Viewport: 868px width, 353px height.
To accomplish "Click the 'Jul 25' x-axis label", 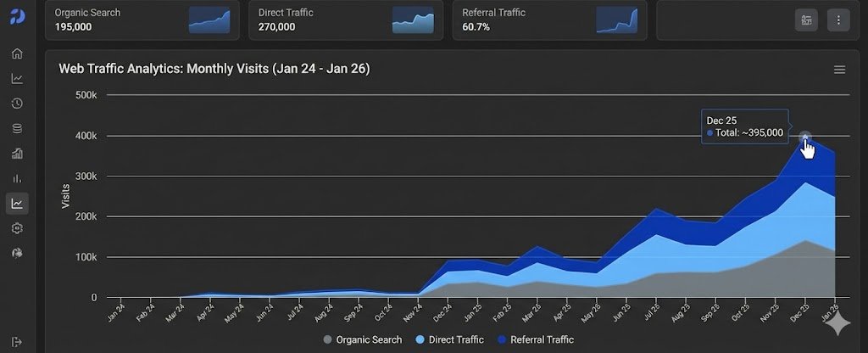I will (x=650, y=313).
